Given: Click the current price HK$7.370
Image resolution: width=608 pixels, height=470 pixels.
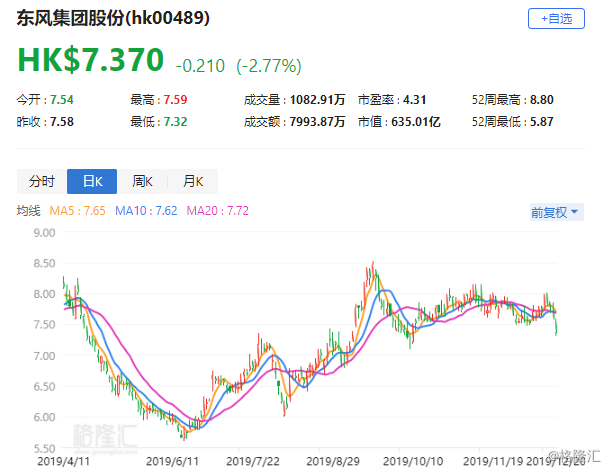Looking at the screenshot, I should pos(91,60).
